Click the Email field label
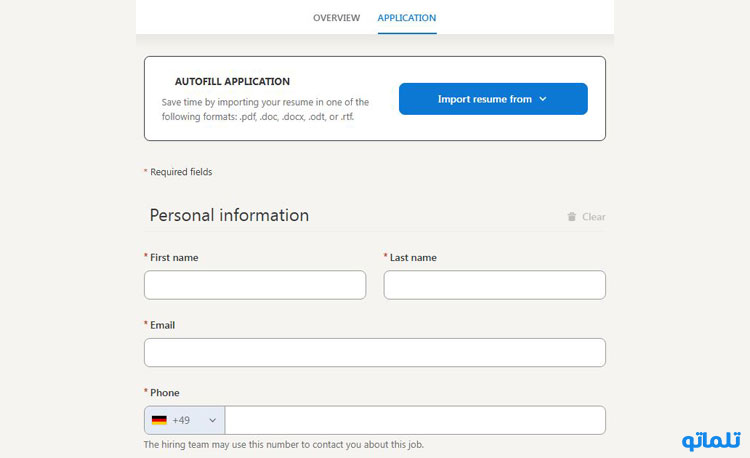 (163, 325)
